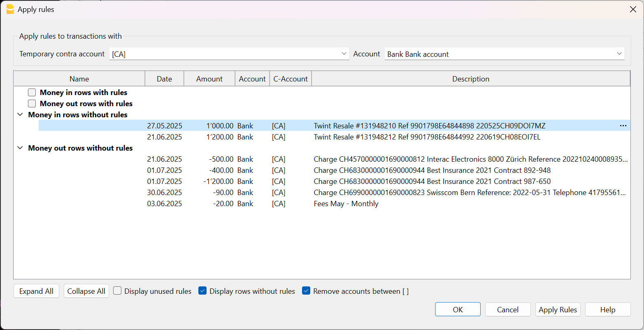644x330 pixels.
Task: Click the Expand All button
Action: tap(36, 291)
